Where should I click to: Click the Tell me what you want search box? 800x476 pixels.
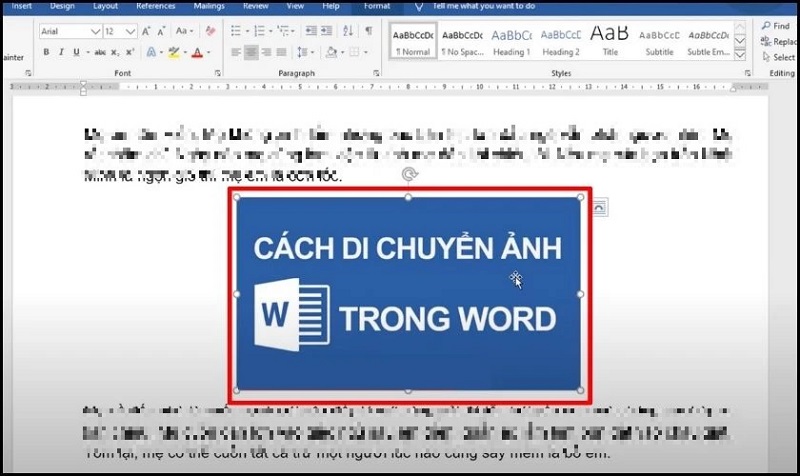click(484, 6)
